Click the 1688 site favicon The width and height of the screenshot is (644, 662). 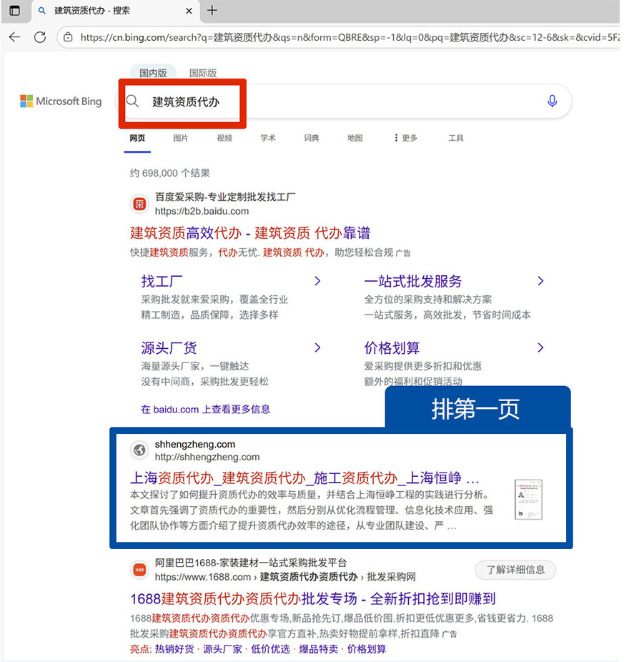point(139,570)
